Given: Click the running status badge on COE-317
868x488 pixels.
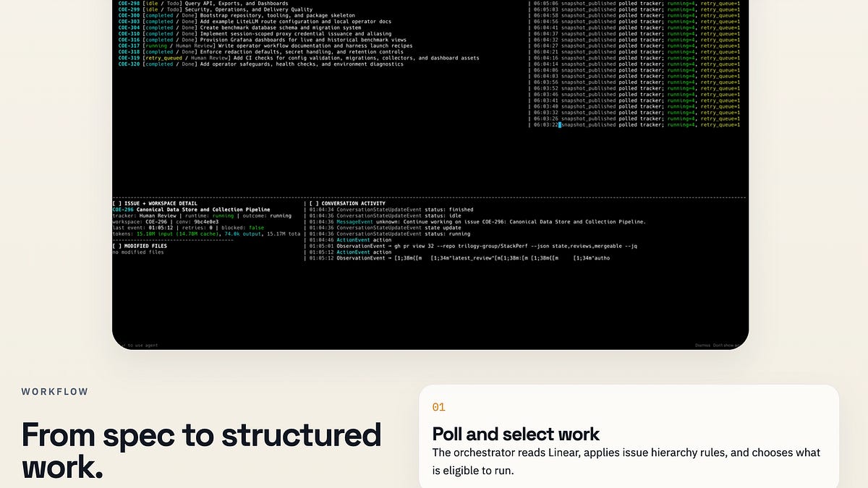Looking at the screenshot, I should pos(155,46).
